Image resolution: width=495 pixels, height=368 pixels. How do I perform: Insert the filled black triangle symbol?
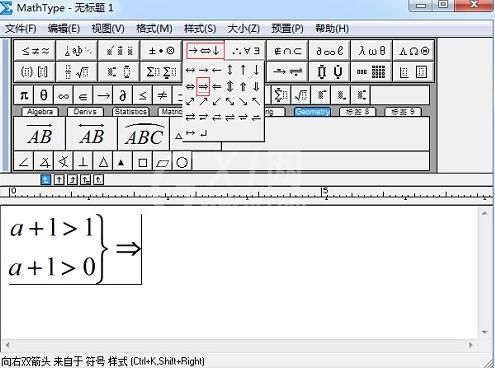click(121, 162)
